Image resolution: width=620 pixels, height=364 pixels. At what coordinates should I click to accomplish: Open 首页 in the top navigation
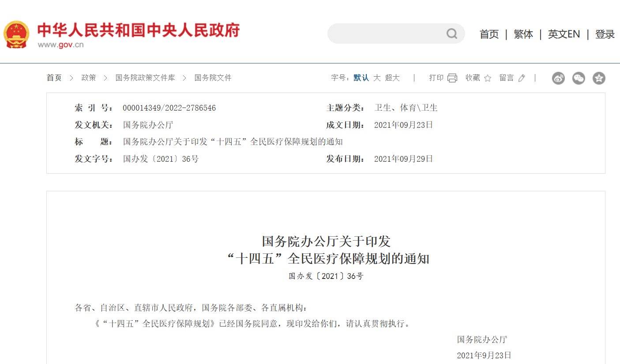pyautogui.click(x=489, y=34)
